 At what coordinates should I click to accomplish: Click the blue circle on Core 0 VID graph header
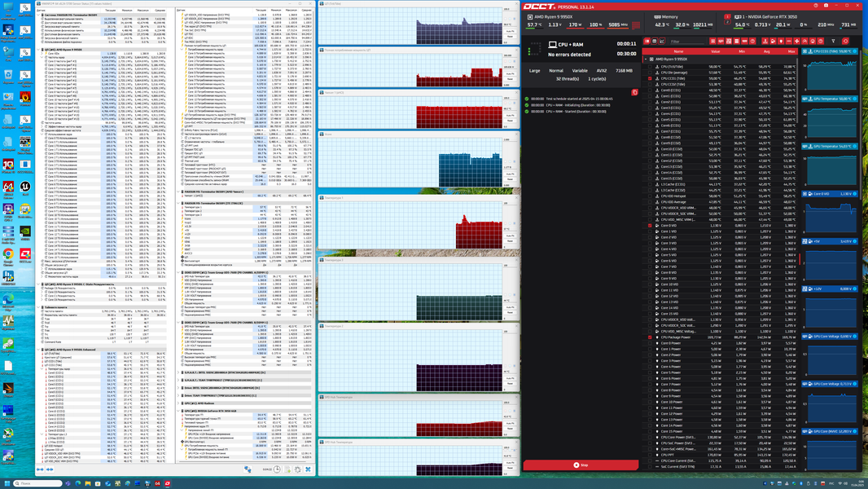click(x=855, y=194)
